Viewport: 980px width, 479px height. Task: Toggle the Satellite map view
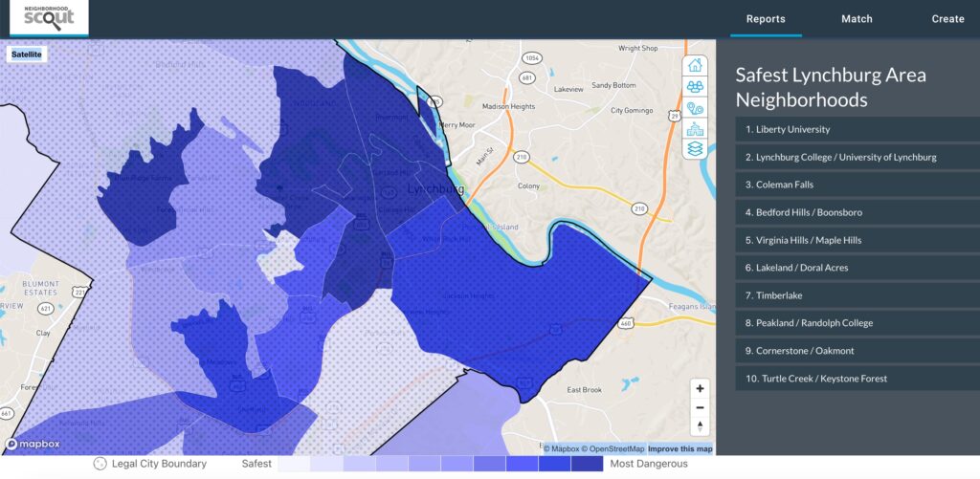27,54
